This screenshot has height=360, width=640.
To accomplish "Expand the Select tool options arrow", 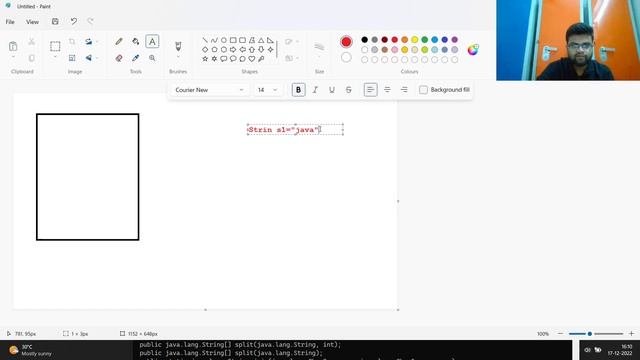I will (55, 58).
